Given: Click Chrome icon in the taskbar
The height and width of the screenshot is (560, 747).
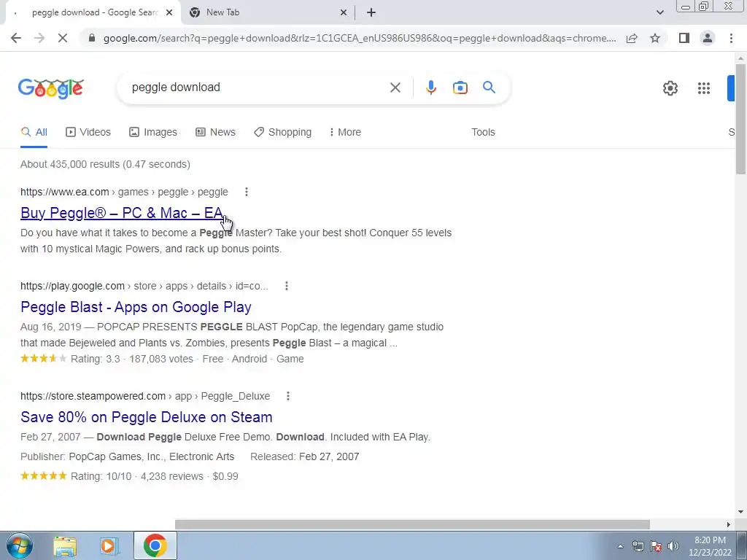Looking at the screenshot, I should tap(155, 545).
